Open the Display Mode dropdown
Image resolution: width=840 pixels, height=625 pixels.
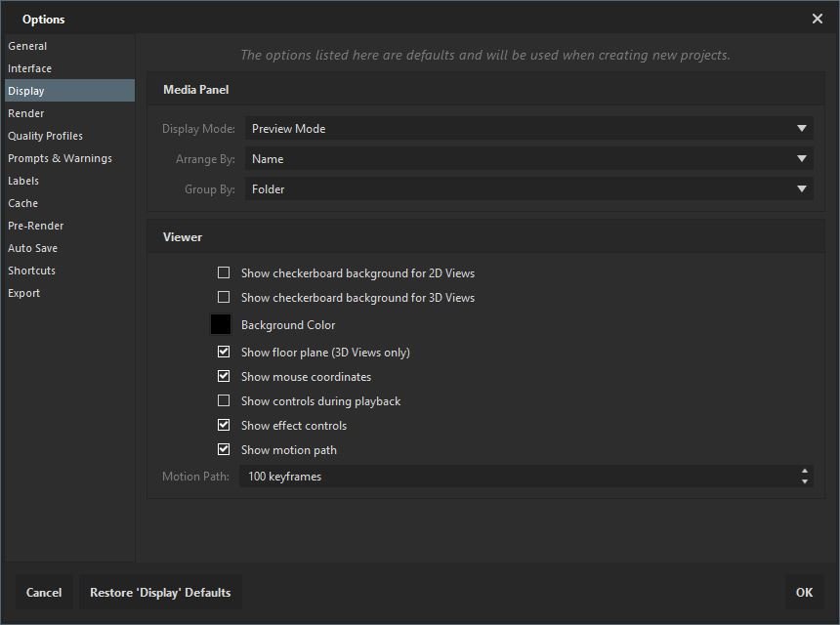click(x=527, y=129)
